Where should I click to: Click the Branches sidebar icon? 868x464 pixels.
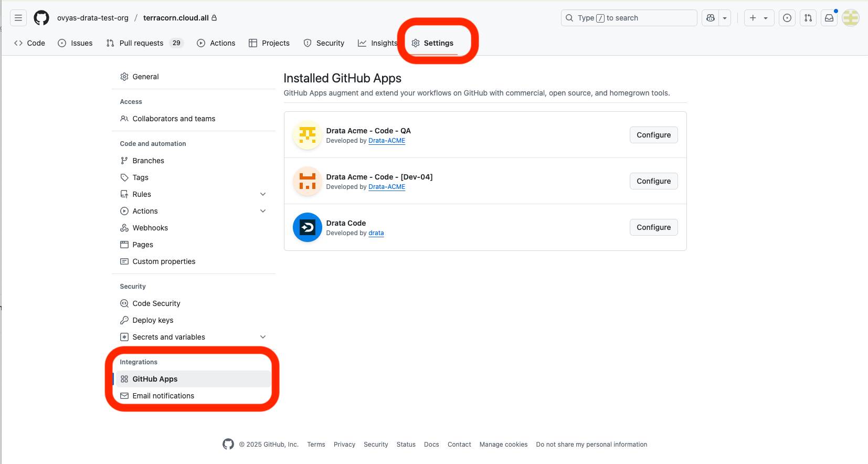(x=124, y=161)
